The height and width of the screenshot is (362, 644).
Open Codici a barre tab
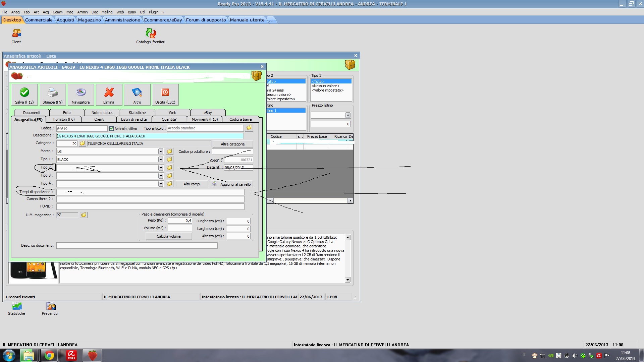tap(240, 119)
